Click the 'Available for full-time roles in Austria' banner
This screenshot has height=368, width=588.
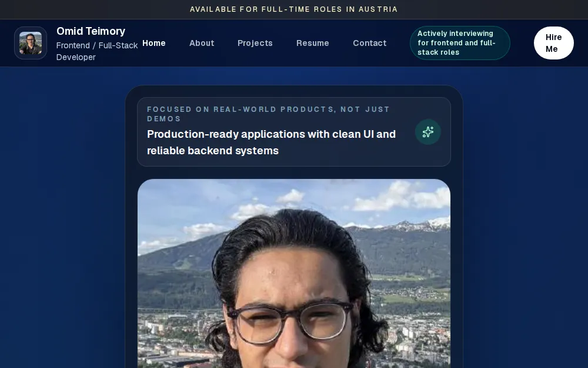tap(294, 9)
